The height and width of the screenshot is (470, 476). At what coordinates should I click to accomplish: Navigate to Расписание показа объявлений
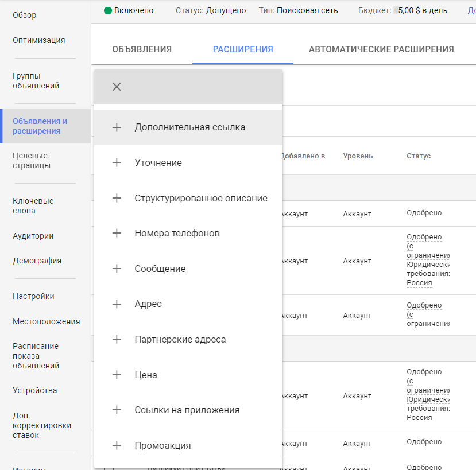point(36,356)
